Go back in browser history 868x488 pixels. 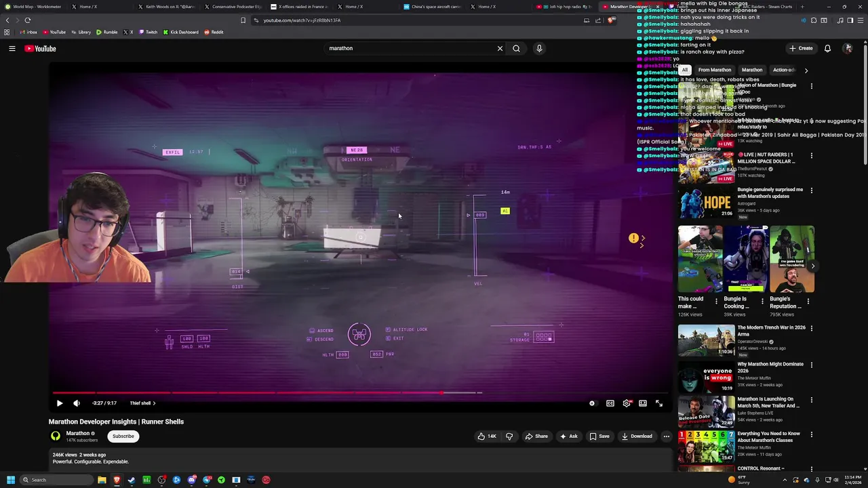pos(7,20)
